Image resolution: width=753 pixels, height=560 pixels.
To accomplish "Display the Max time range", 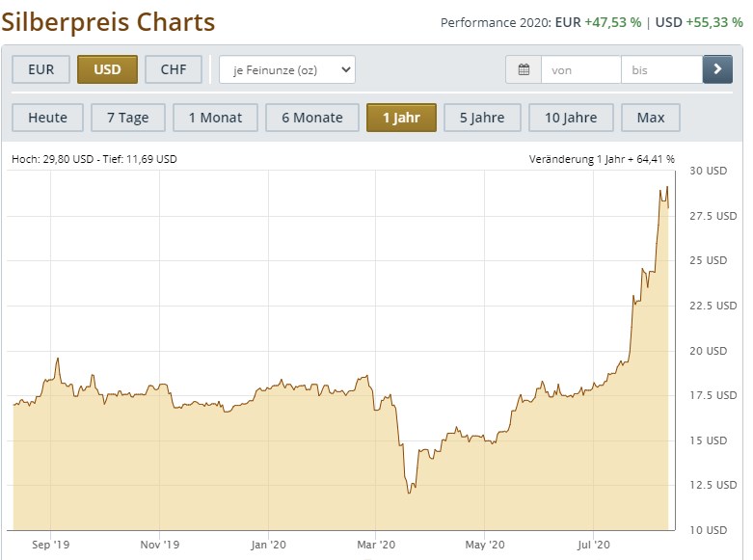I will click(x=651, y=118).
